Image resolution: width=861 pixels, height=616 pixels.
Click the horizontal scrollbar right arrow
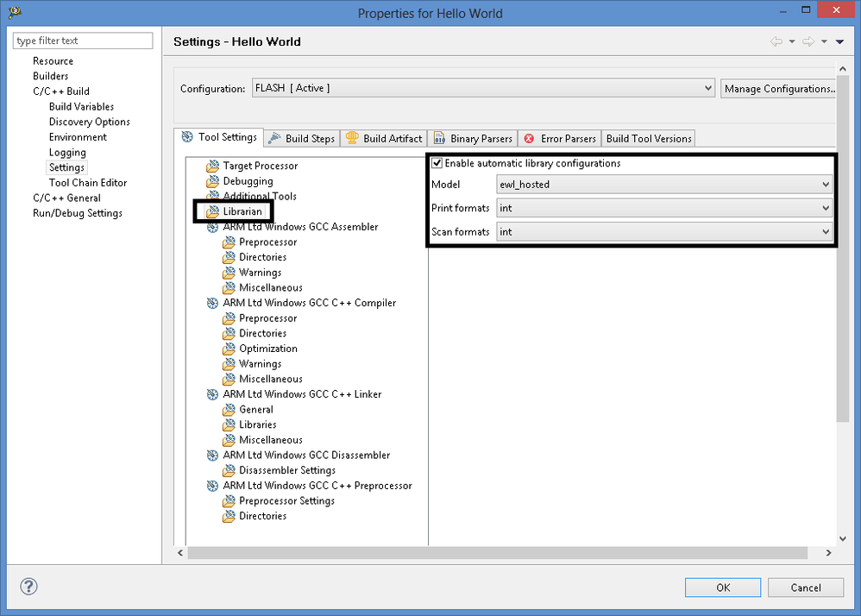pyautogui.click(x=828, y=553)
